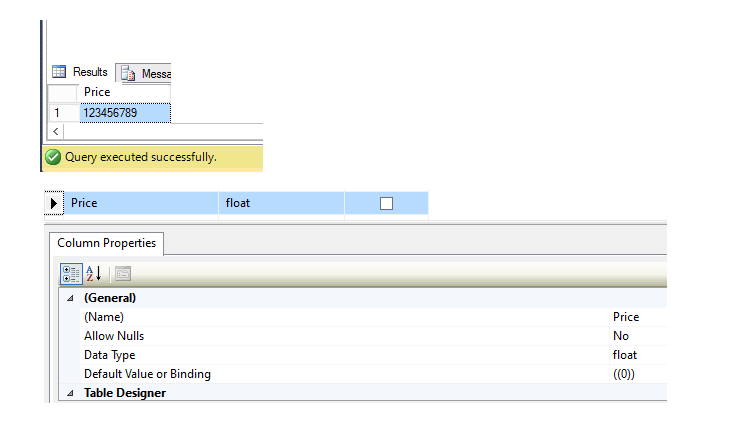Select the Price column header in results

[124, 92]
